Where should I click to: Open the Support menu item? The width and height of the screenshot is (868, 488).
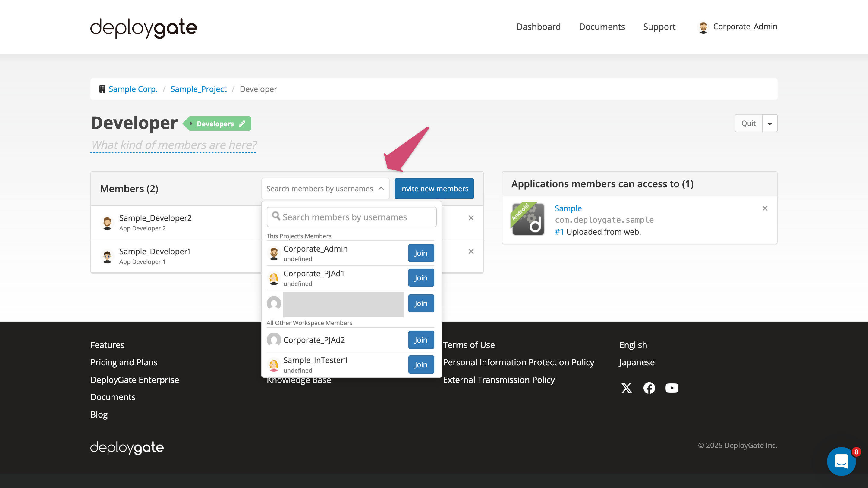coord(659,27)
